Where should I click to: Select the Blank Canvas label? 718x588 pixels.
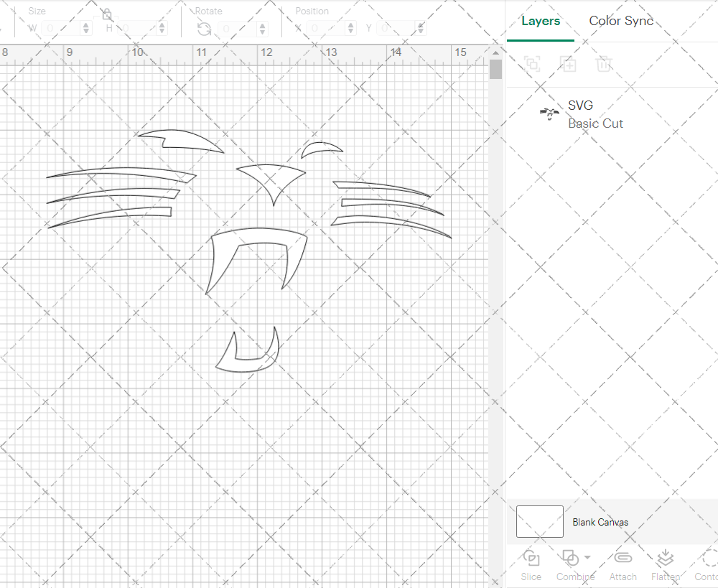click(x=600, y=522)
